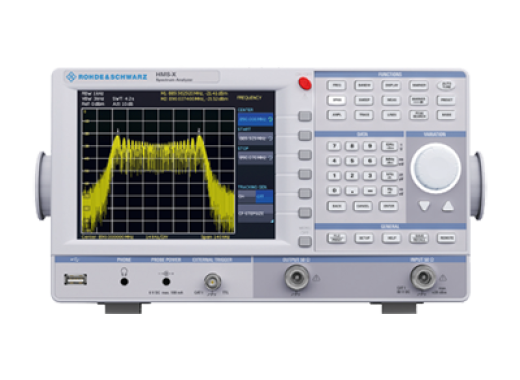
Task: Select the illuminated SPAN key
Action: click(x=337, y=100)
